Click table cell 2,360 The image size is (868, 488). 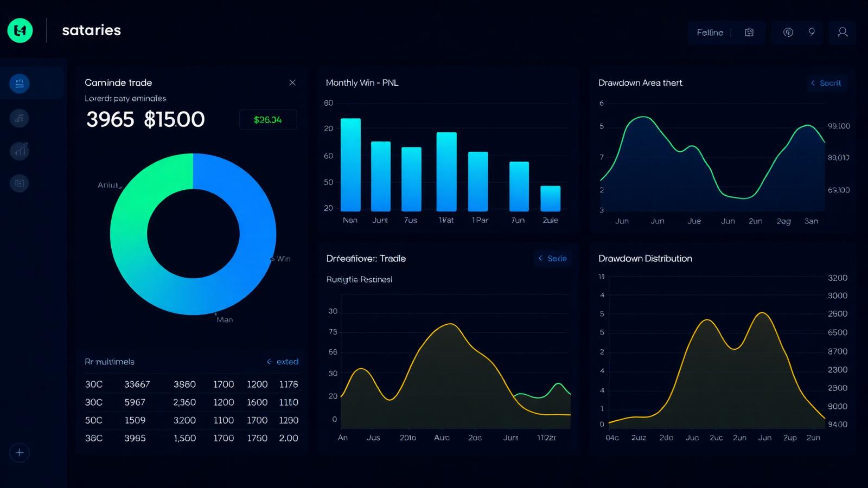(184, 402)
